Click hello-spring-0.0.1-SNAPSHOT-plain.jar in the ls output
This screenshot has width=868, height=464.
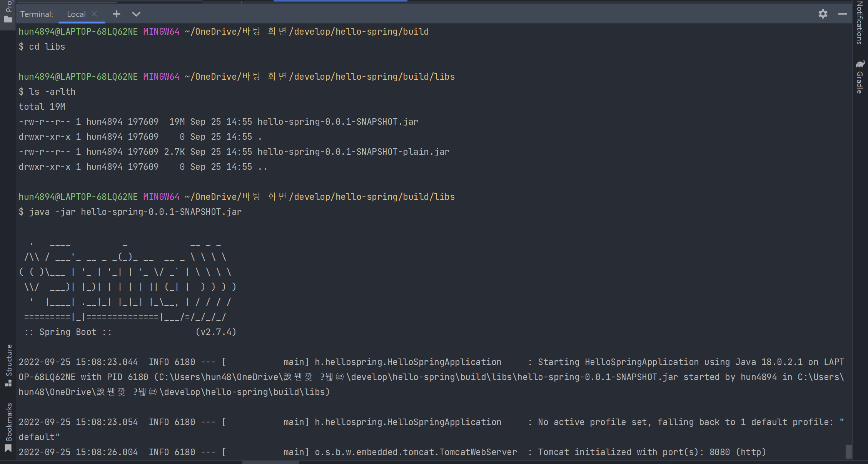click(x=353, y=152)
